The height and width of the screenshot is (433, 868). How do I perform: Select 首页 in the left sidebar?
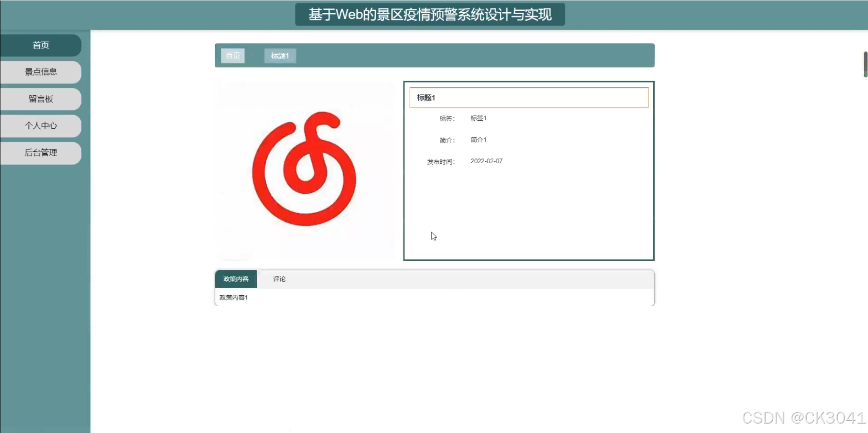point(41,45)
